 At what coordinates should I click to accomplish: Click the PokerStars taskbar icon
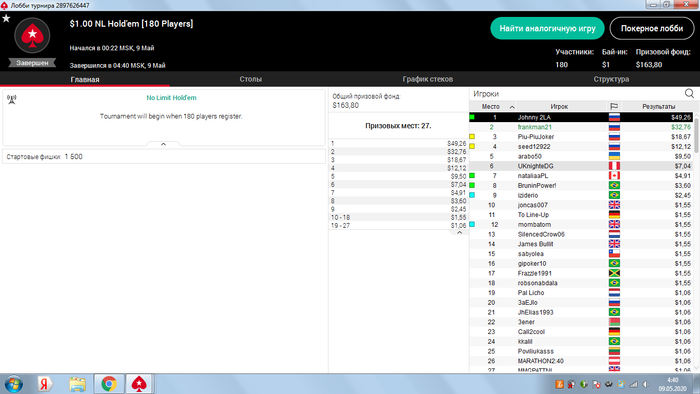click(139, 384)
